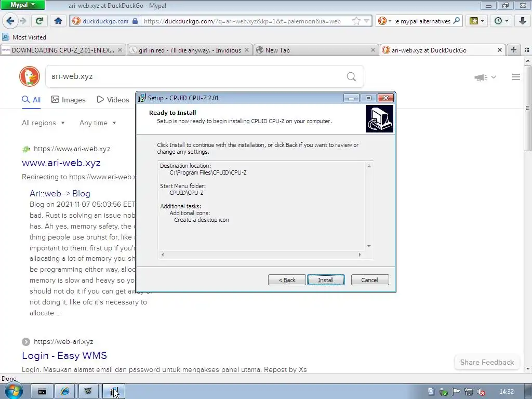Open the Login - Easy WMS result
This screenshot has width=532, height=399.
pos(64,355)
